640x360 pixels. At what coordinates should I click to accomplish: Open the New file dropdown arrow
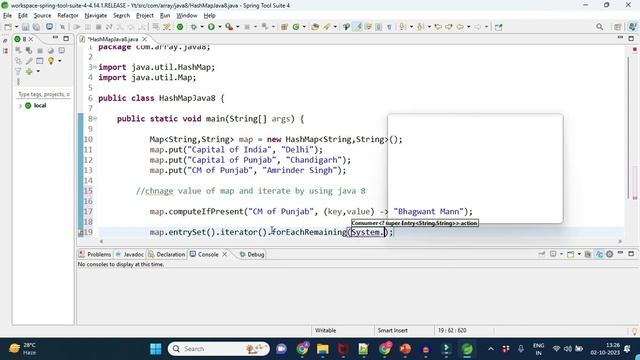(17, 27)
